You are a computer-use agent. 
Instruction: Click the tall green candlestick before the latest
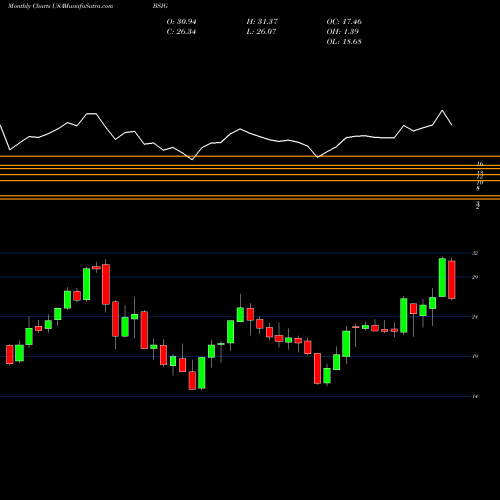coord(442,277)
